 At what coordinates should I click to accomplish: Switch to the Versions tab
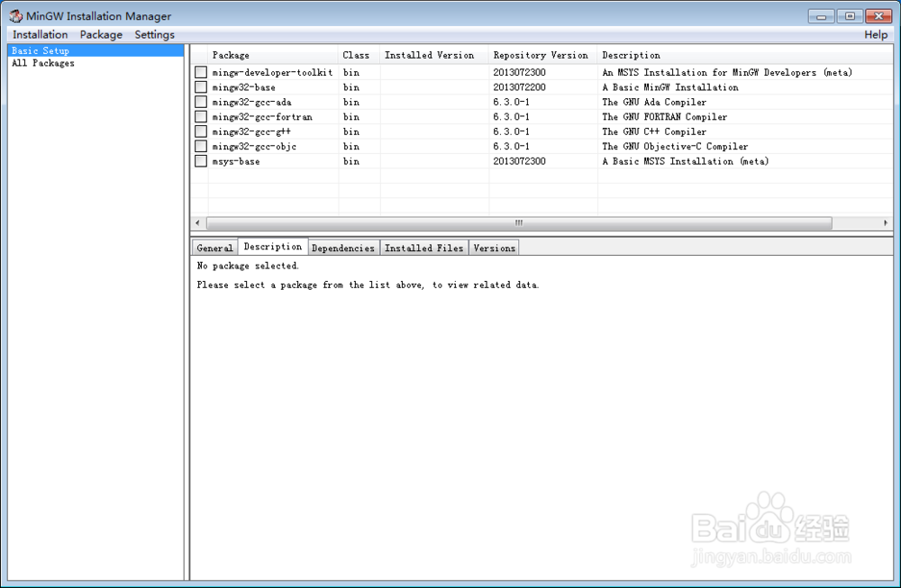pos(494,248)
